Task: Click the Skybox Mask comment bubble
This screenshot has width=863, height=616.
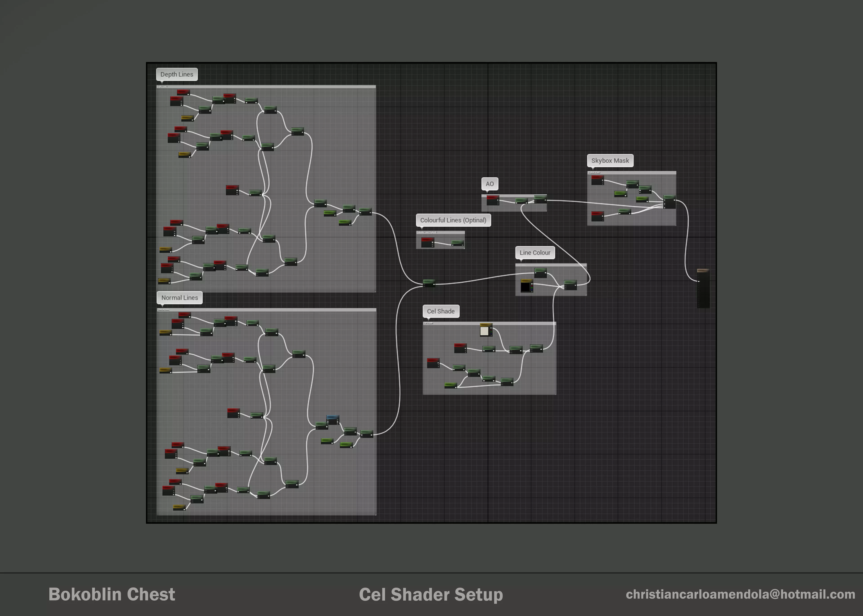Action: pyautogui.click(x=610, y=161)
